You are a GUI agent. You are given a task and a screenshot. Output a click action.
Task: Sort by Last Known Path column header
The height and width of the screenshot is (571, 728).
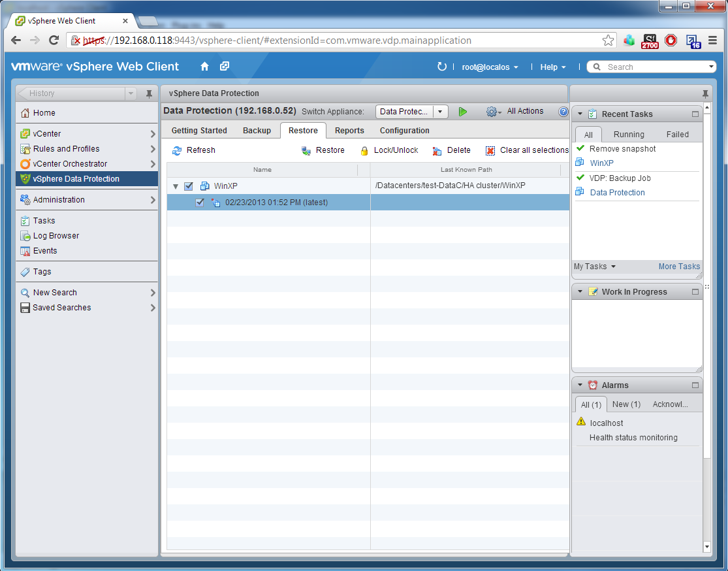coord(466,170)
